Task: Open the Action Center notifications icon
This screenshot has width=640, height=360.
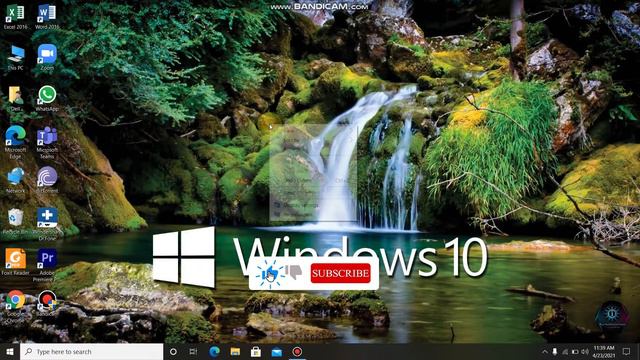Action: tap(626, 351)
